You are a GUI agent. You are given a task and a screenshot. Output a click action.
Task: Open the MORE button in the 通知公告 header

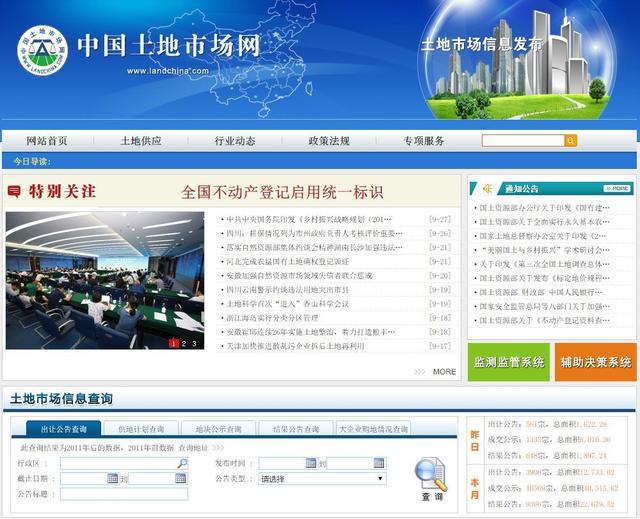pyautogui.click(x=617, y=189)
